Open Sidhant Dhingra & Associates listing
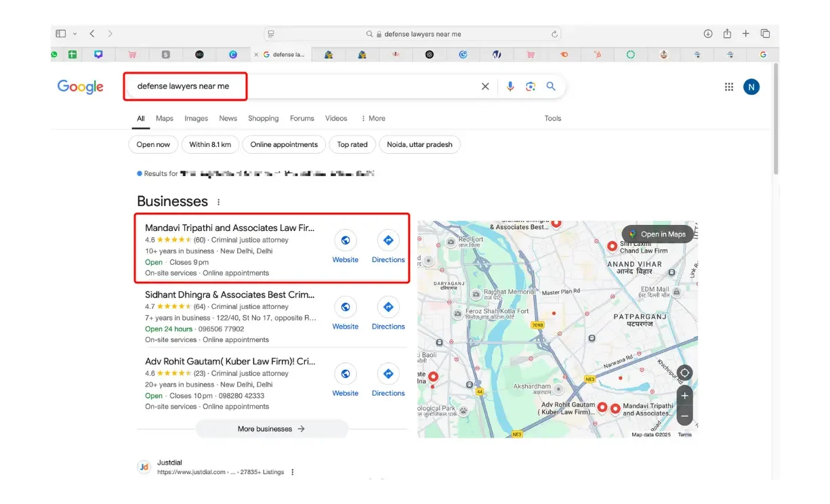Screen dimensions: 830x504 pos(230,295)
